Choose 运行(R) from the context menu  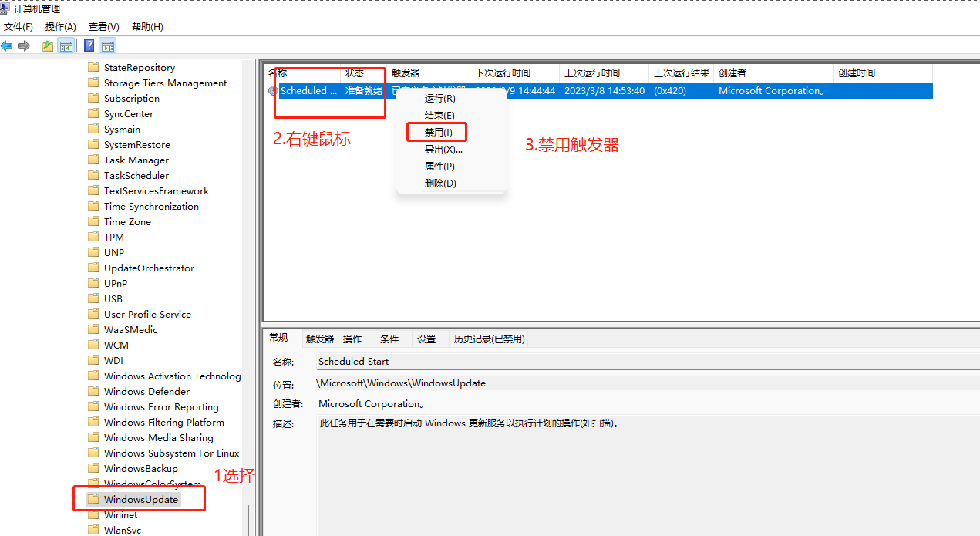pos(440,98)
